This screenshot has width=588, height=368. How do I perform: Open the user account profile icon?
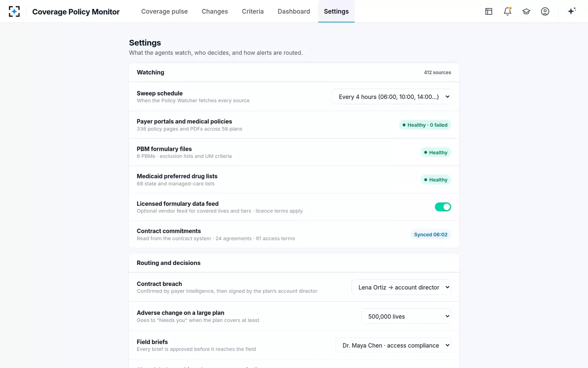pyautogui.click(x=545, y=11)
